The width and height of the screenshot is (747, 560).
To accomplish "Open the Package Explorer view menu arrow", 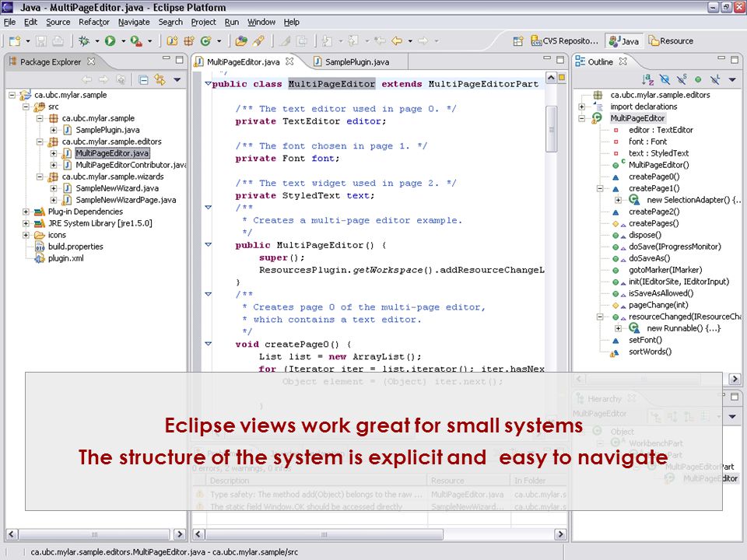I will tap(177, 79).
